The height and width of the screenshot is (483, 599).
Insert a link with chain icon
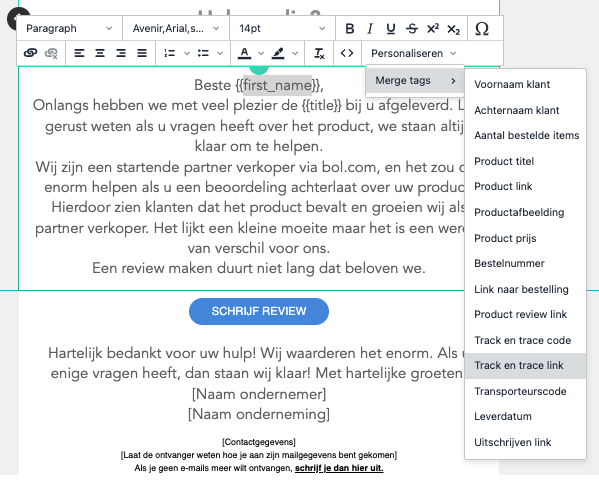point(30,53)
